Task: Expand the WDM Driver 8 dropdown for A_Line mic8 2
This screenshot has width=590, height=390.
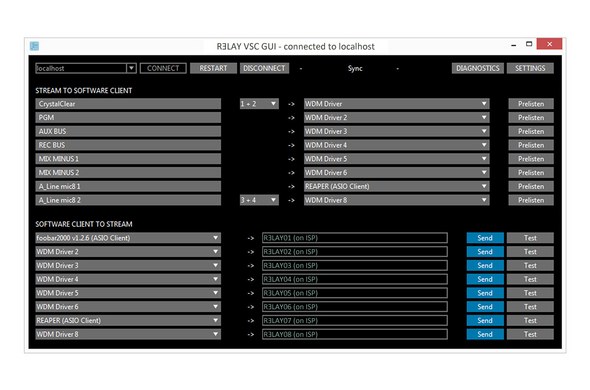Action: (397, 200)
